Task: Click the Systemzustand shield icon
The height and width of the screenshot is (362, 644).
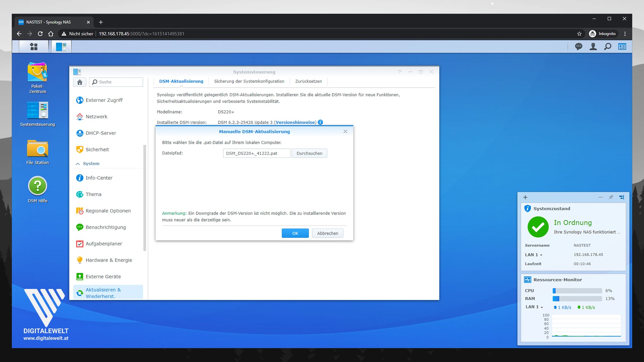Action: (x=528, y=208)
